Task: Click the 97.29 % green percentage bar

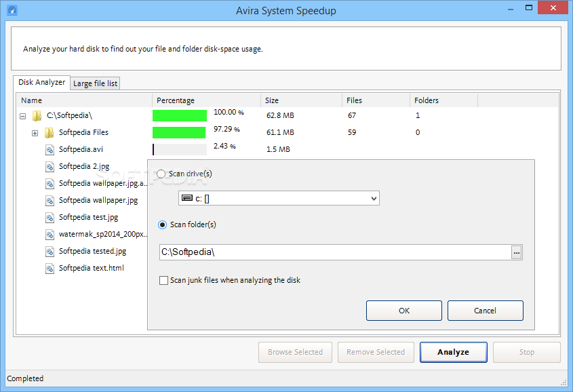Action: coord(179,133)
